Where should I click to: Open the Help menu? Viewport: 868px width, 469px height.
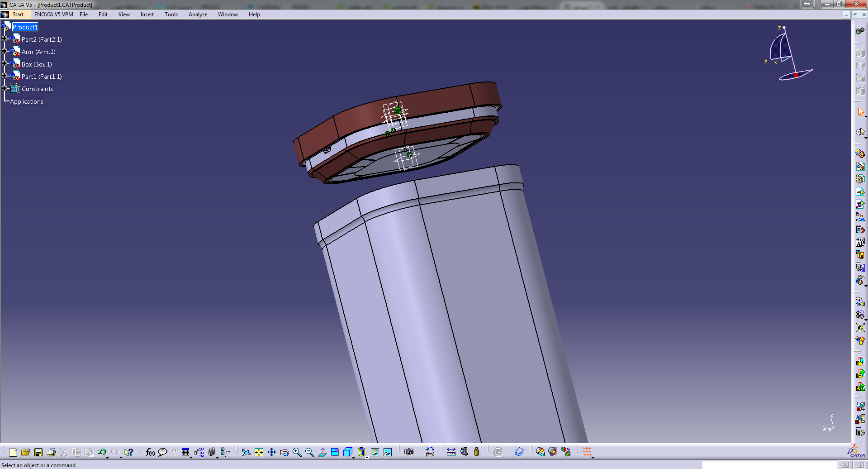[x=254, y=14]
